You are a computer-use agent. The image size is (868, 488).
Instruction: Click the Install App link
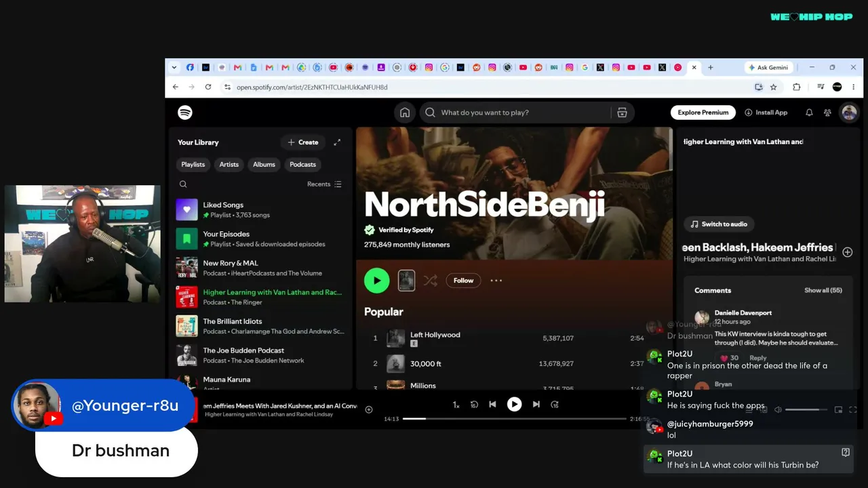(x=766, y=113)
